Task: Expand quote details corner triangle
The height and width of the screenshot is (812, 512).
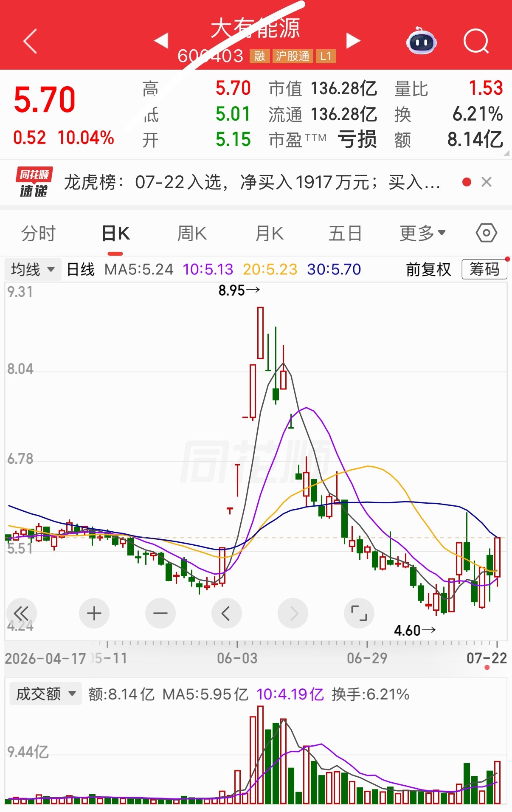Action: point(506,153)
